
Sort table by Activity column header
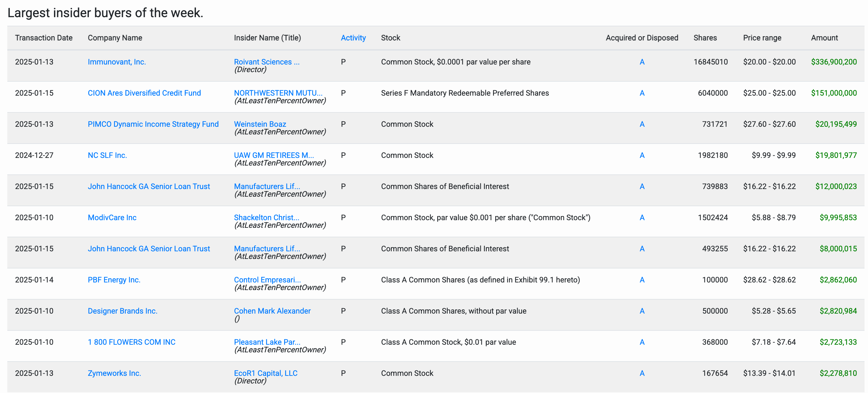coord(353,38)
